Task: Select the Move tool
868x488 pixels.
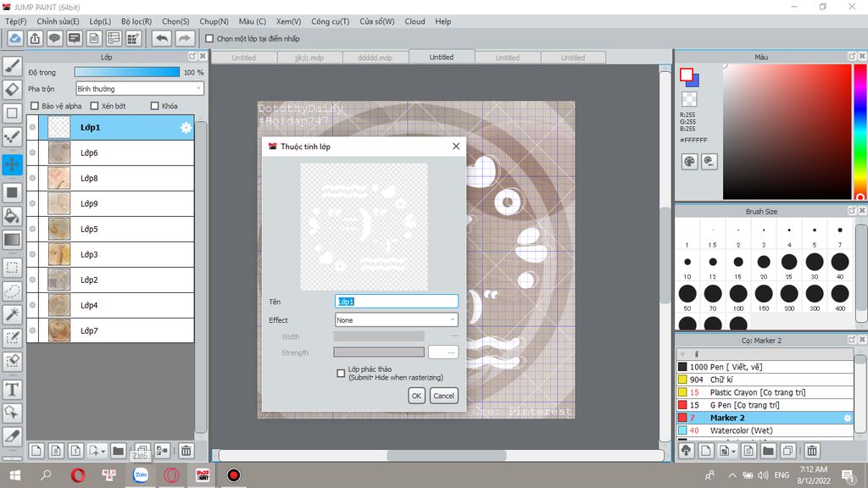Action: (x=12, y=164)
